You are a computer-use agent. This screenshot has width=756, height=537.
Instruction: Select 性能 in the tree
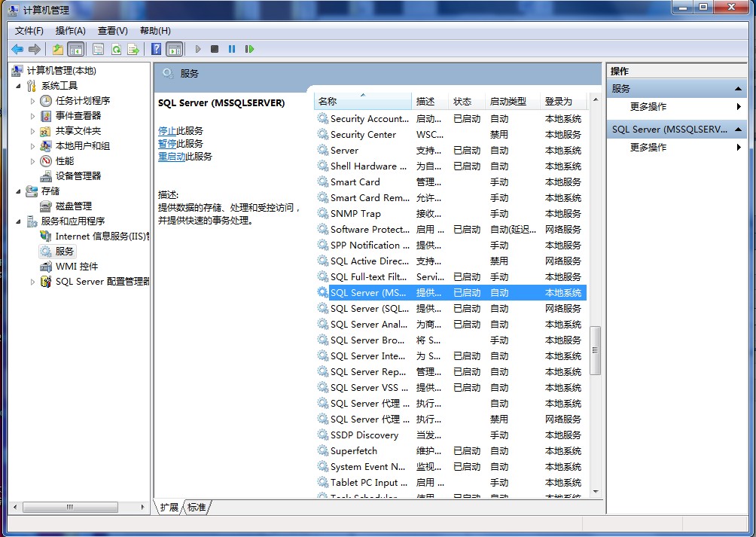pos(65,160)
